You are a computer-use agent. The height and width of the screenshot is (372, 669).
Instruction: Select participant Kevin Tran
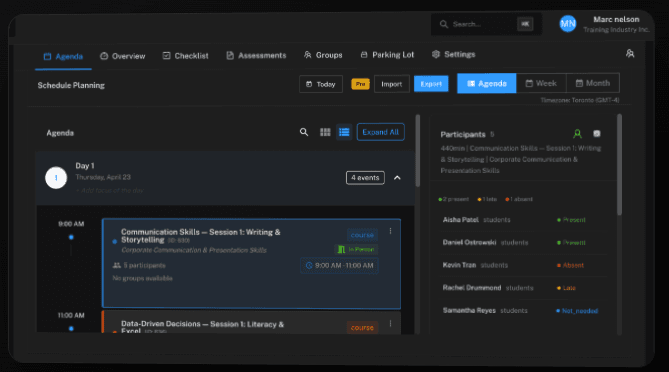(459, 265)
